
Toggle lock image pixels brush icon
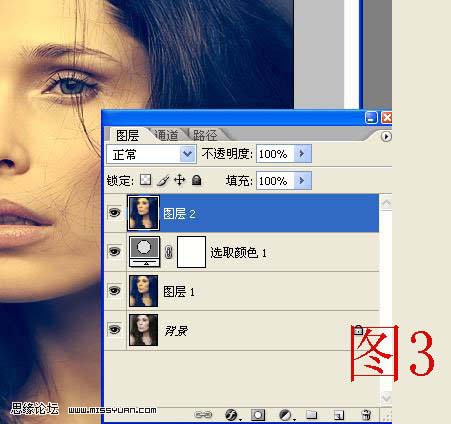[163, 180]
